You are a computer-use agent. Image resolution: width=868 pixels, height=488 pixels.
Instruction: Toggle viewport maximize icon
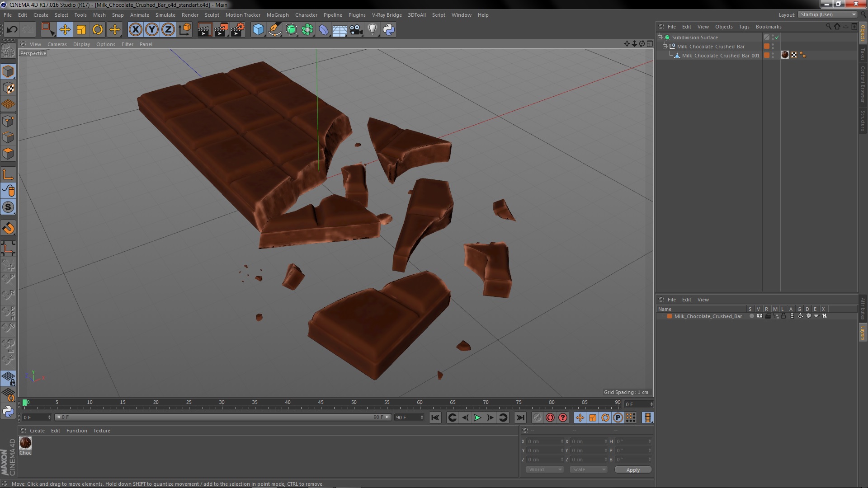[x=650, y=44]
